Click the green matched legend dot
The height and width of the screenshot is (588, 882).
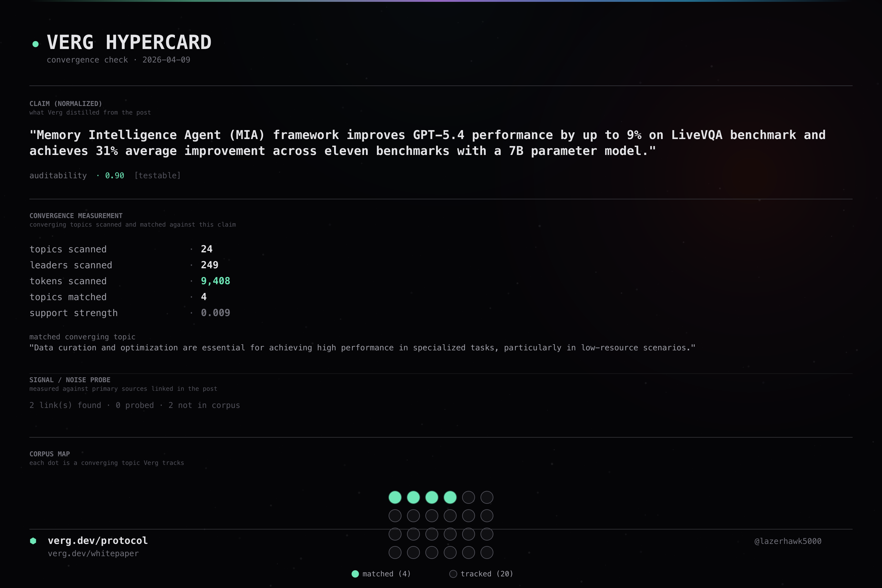(355, 574)
